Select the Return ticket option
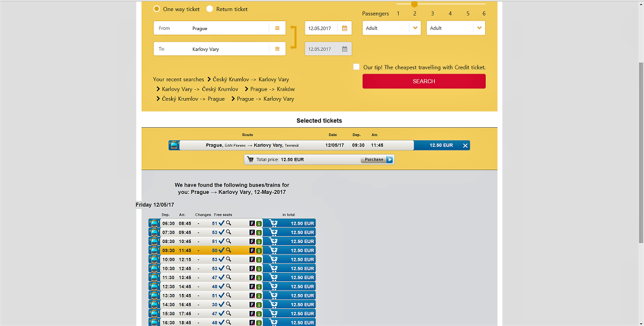Screen dimensions: 644x326 227,9
